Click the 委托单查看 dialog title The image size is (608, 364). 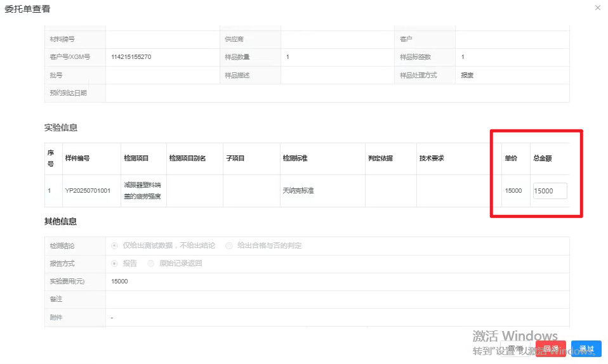pyautogui.click(x=27, y=9)
